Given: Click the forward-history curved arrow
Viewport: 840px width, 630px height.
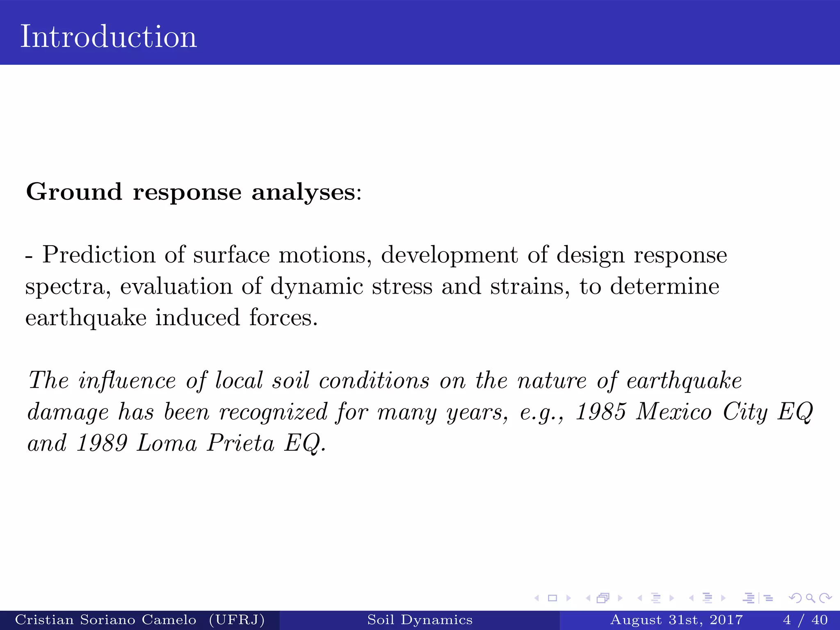Looking at the screenshot, I should click(825, 598).
